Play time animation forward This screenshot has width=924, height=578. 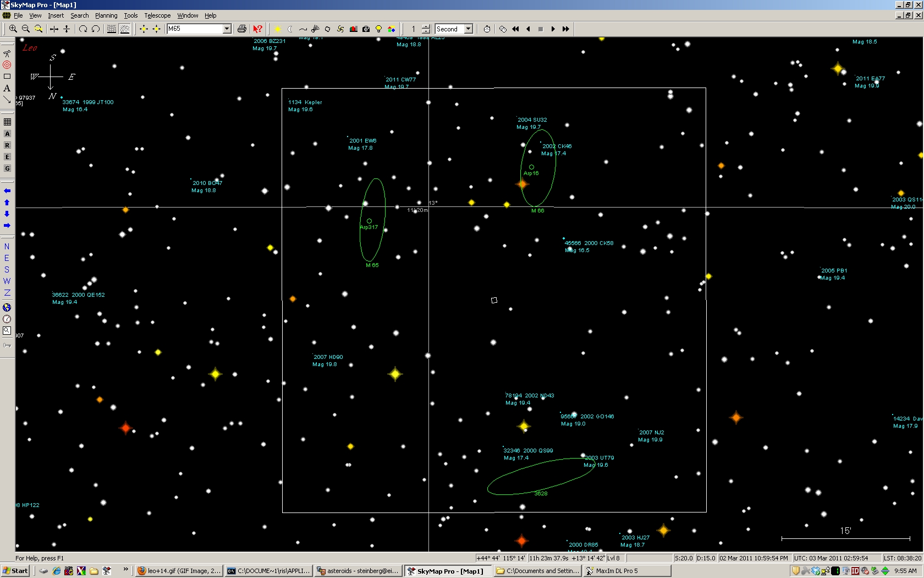coord(553,29)
